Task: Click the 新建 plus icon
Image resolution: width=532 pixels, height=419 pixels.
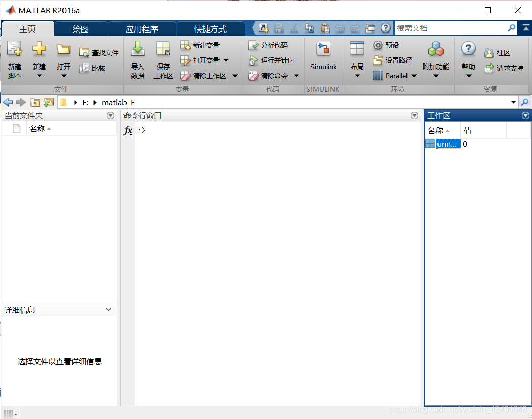Action: point(39,48)
